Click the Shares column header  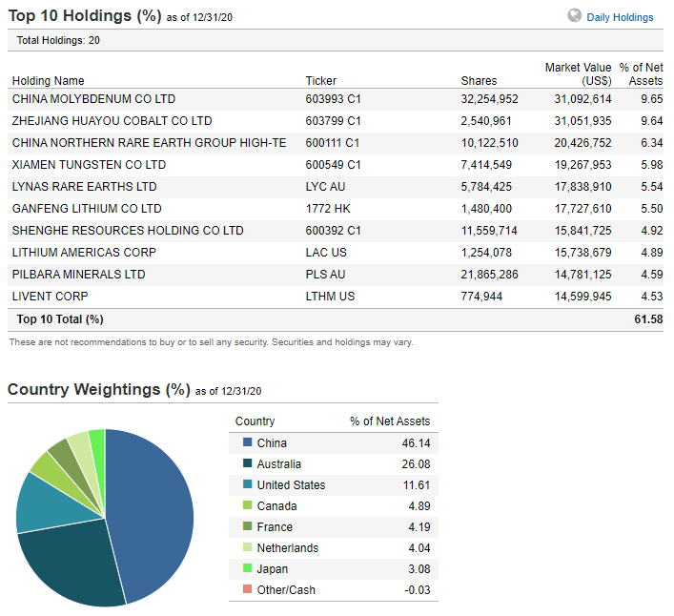coord(479,81)
